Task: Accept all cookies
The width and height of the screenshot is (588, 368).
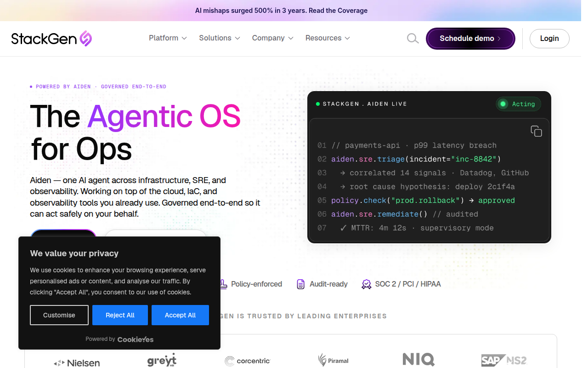Action: [180, 315]
